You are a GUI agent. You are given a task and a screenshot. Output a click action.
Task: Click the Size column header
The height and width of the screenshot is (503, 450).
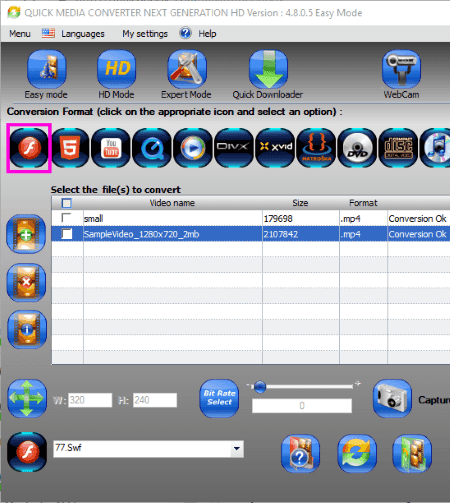click(x=300, y=203)
